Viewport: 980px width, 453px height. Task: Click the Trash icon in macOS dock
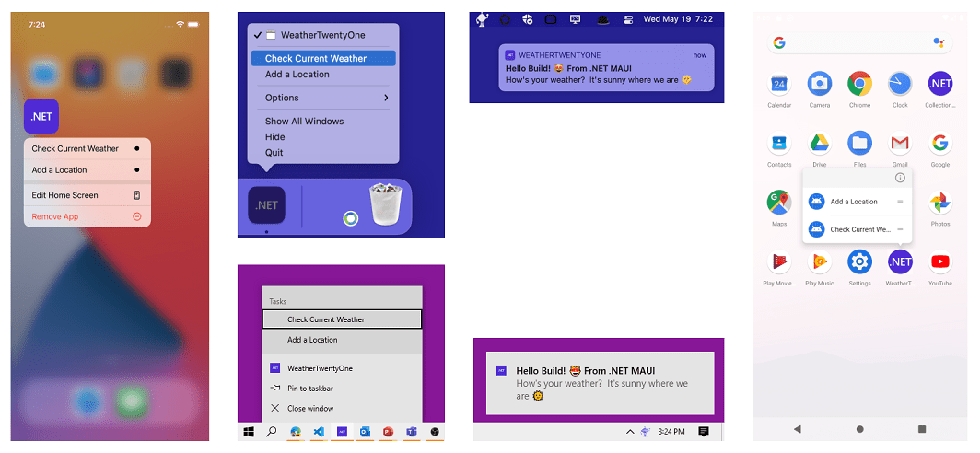click(388, 203)
